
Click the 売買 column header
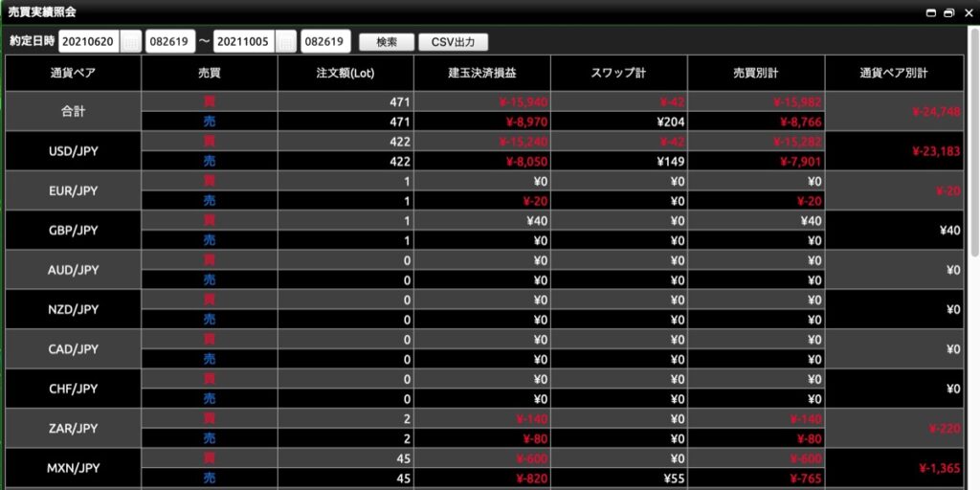point(210,73)
